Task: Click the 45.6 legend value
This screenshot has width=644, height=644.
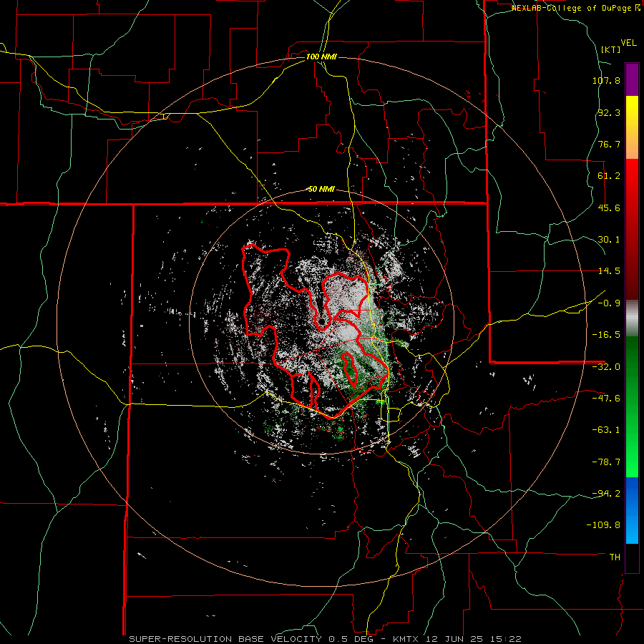Action: [609, 208]
